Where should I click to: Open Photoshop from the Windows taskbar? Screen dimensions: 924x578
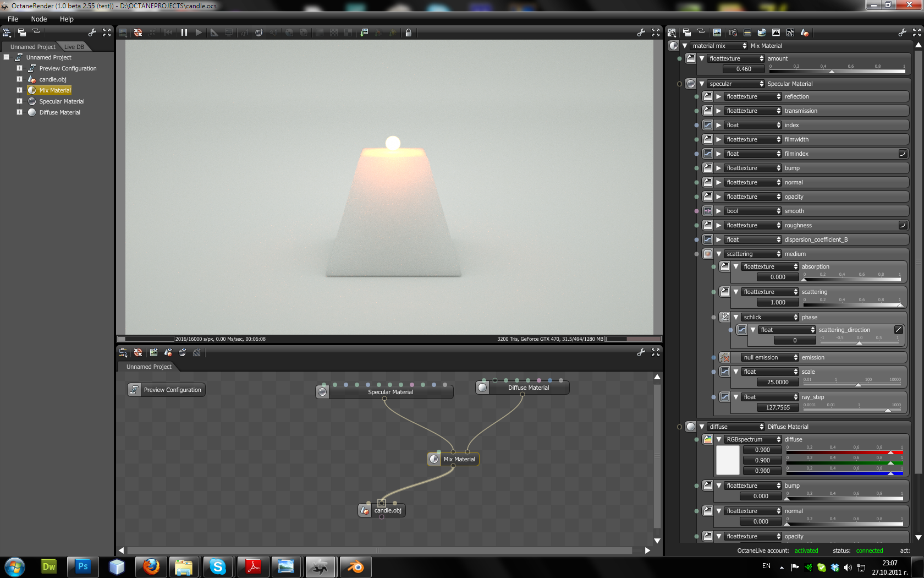click(82, 567)
